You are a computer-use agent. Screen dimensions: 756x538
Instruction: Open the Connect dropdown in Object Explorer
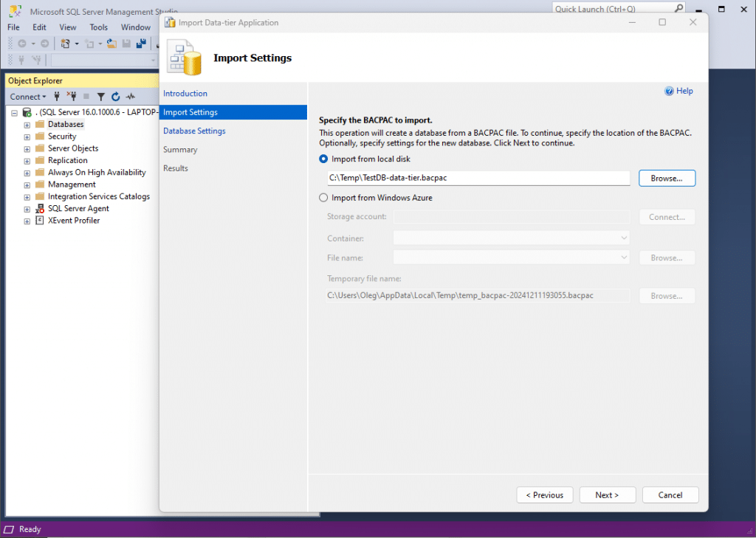pyautogui.click(x=28, y=97)
